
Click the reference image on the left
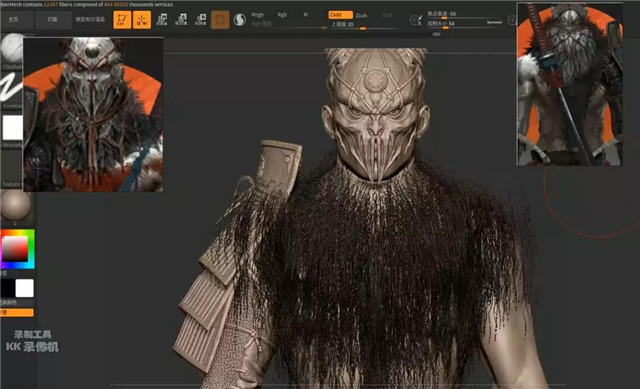pos(93,114)
